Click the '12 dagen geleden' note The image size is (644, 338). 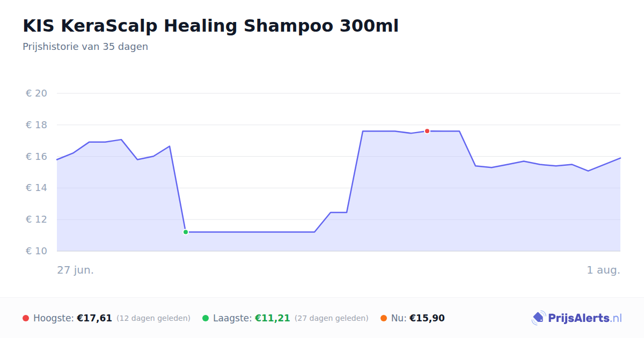pyautogui.click(x=153, y=318)
